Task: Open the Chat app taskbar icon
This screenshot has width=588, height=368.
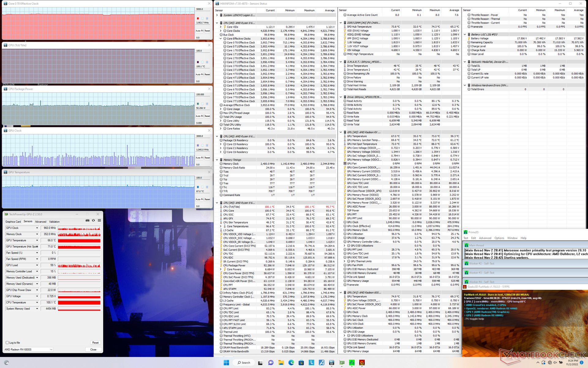Action: point(271,362)
